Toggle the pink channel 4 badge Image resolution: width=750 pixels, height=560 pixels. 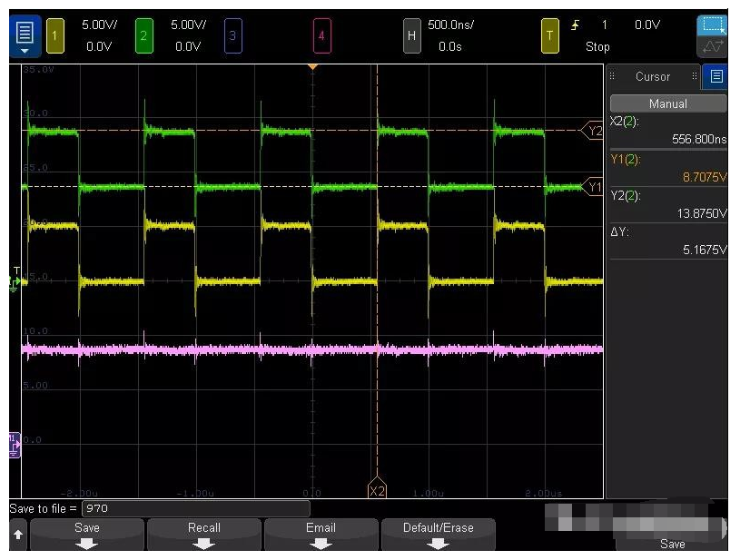point(321,35)
